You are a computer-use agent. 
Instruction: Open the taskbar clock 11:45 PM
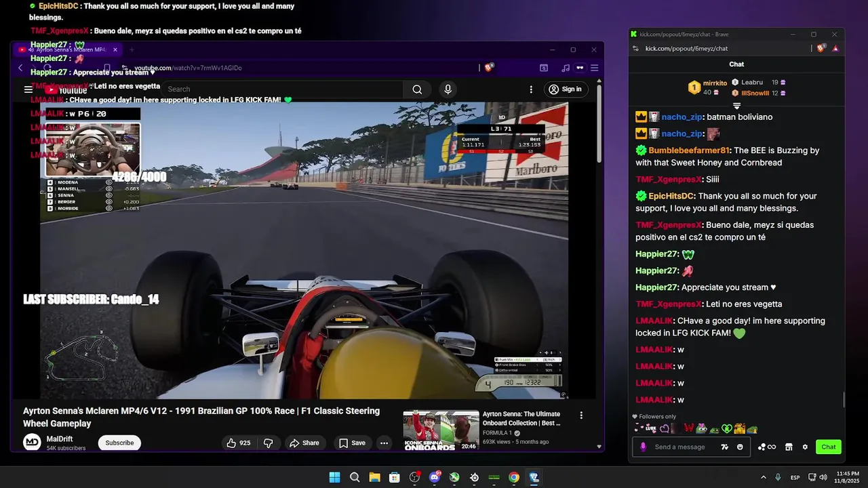[x=848, y=477]
